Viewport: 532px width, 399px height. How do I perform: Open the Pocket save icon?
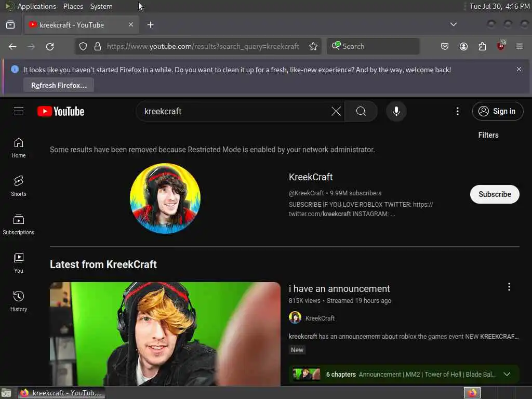[x=445, y=46]
